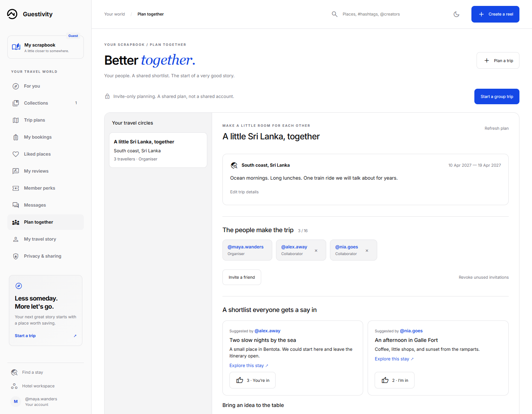Click the My reviews icon
The image size is (532, 414).
point(16,171)
